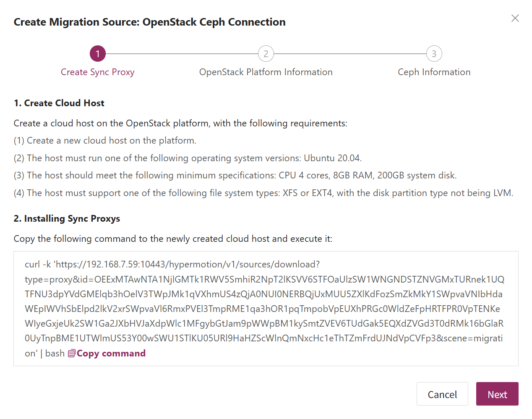Click 'Create a cloud host on the OpenStack platform' text
This screenshot has height=419, width=532.
(x=180, y=123)
